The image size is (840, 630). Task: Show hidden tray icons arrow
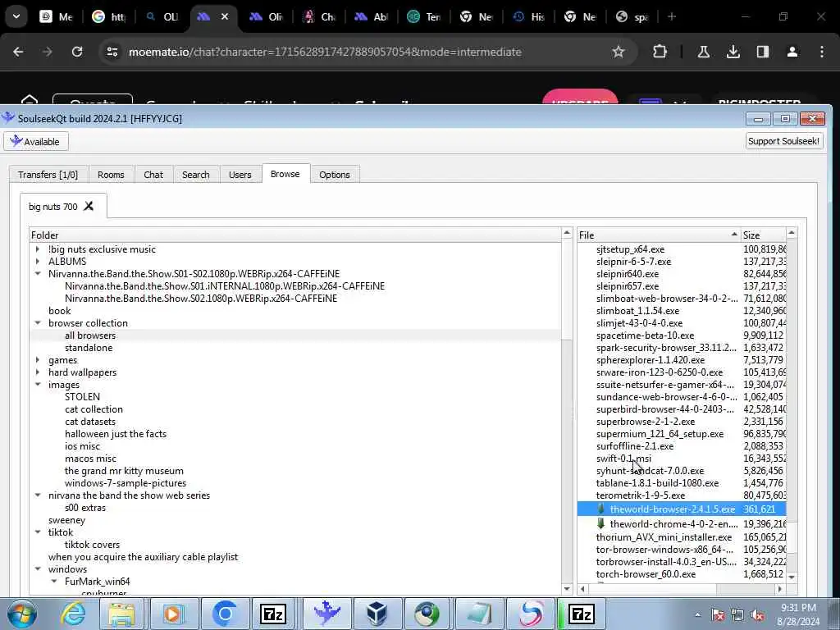point(697,615)
